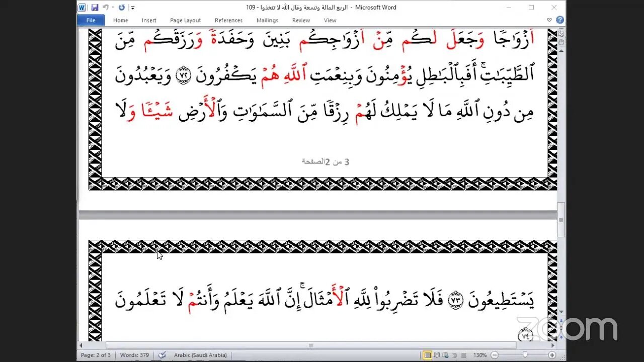
Task: Switch to the View ribbon tab
Action: click(x=330, y=20)
